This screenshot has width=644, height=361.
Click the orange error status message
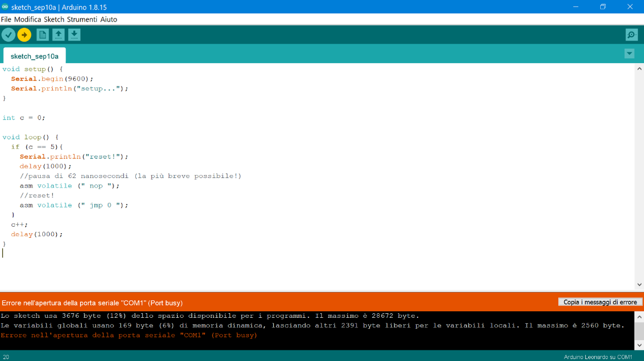tap(92, 303)
